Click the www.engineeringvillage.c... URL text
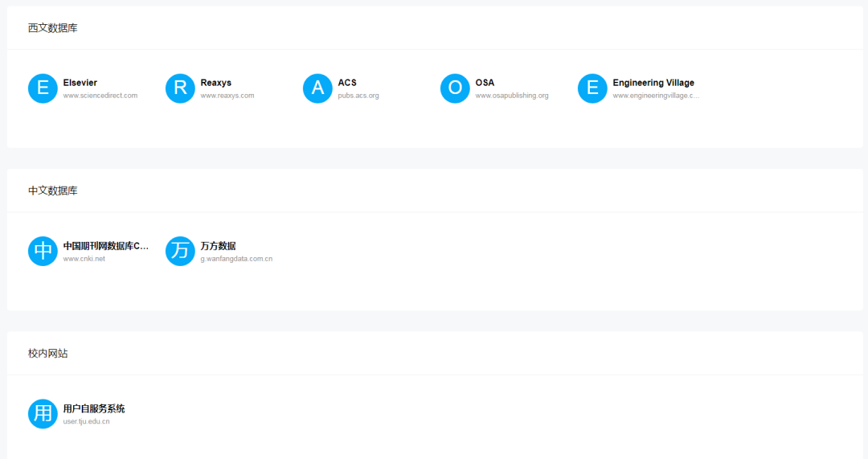868x459 pixels. coord(656,95)
